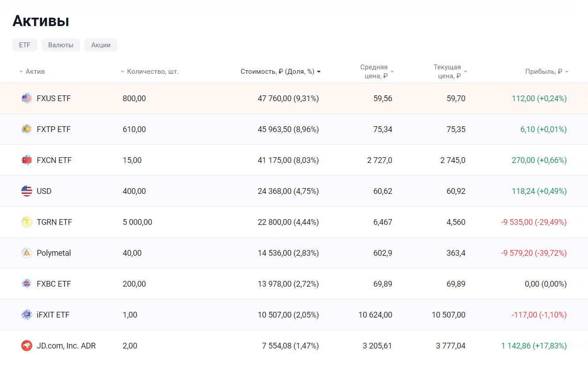Sort table by Актив column
The image size is (588, 371).
pyautogui.click(x=32, y=72)
